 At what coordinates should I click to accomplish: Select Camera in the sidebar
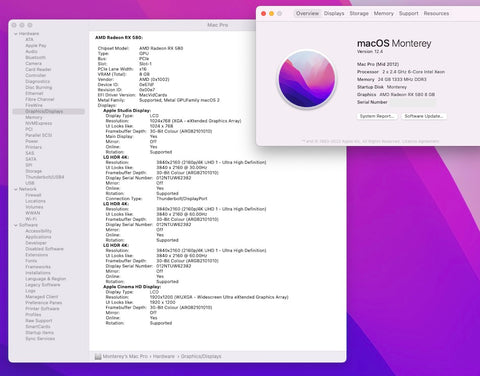coord(33,63)
